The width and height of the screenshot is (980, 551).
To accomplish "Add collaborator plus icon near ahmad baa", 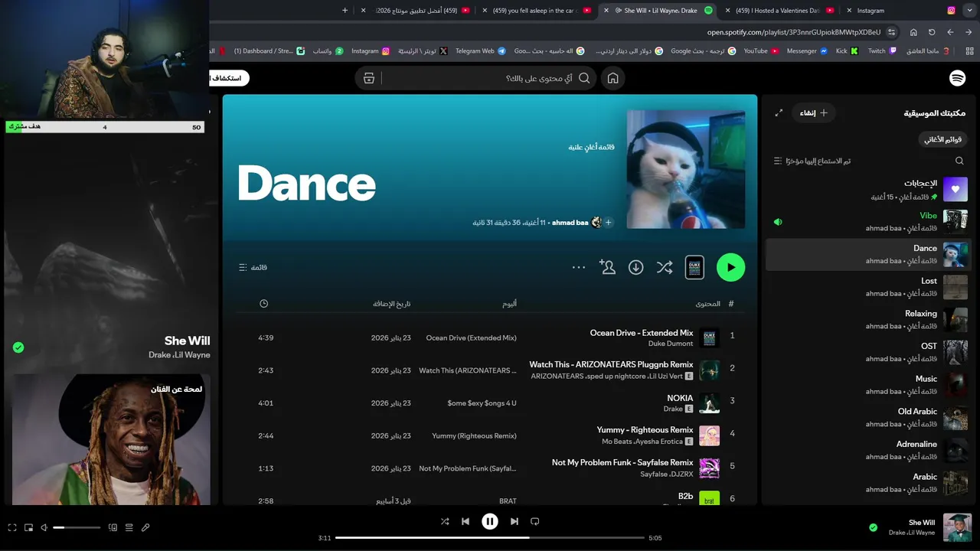I will pyautogui.click(x=609, y=223).
